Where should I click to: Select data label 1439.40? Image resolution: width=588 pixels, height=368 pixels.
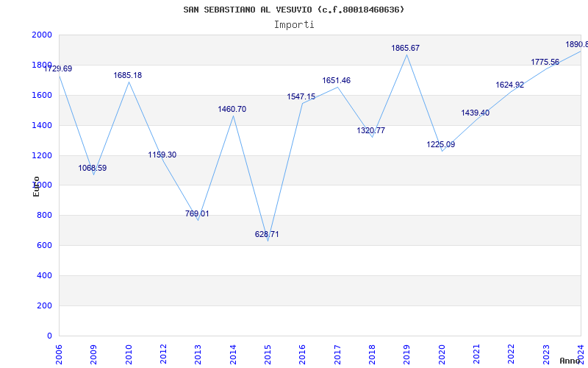click(475, 113)
